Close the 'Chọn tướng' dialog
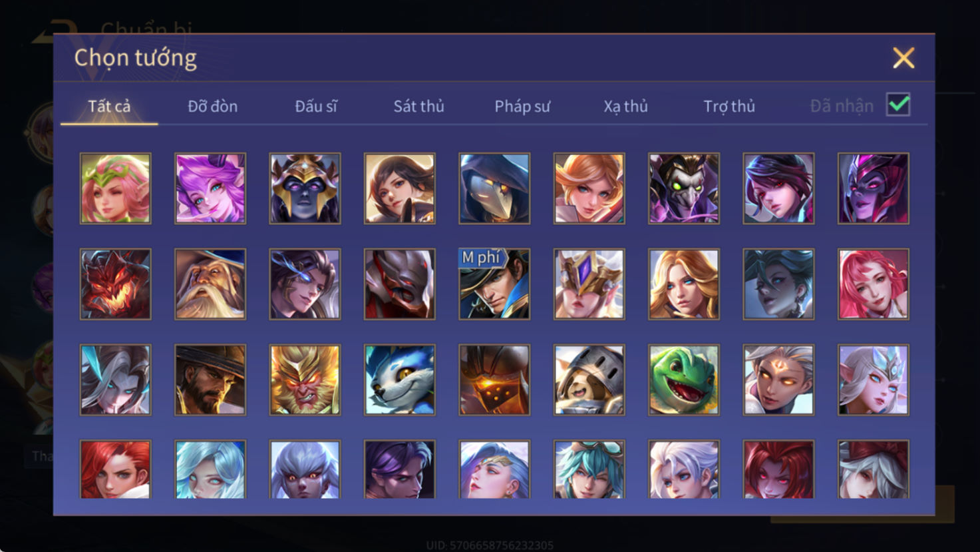The height and width of the screenshot is (552, 980). point(903,58)
